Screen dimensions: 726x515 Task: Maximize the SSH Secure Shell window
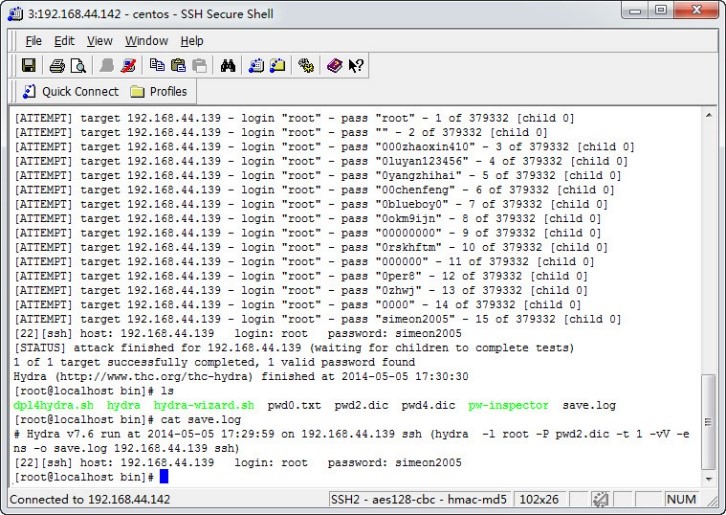pyautogui.click(x=661, y=10)
